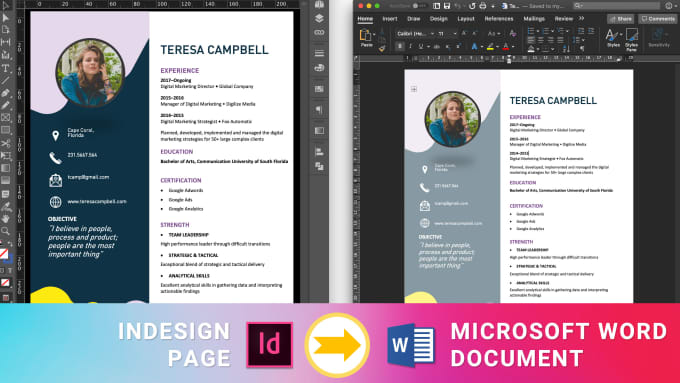The height and width of the screenshot is (383, 680).
Task: Click the yellow text highlight color swatch
Action: pos(490,46)
